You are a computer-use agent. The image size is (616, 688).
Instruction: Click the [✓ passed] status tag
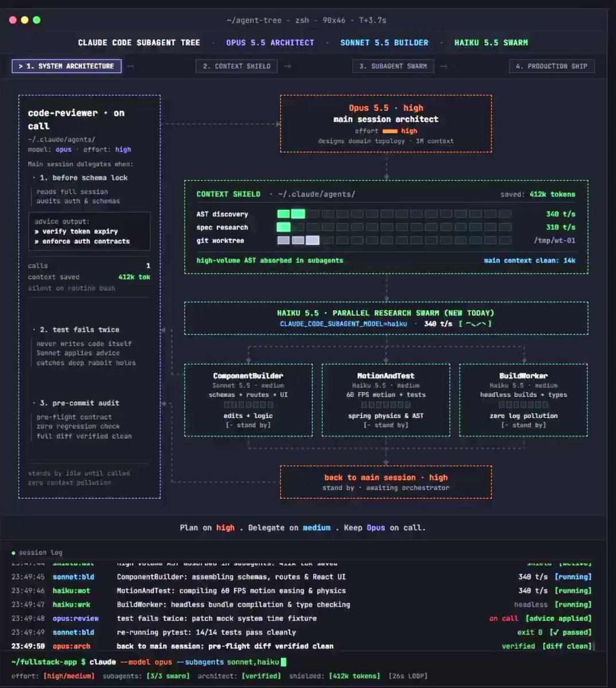(x=570, y=632)
